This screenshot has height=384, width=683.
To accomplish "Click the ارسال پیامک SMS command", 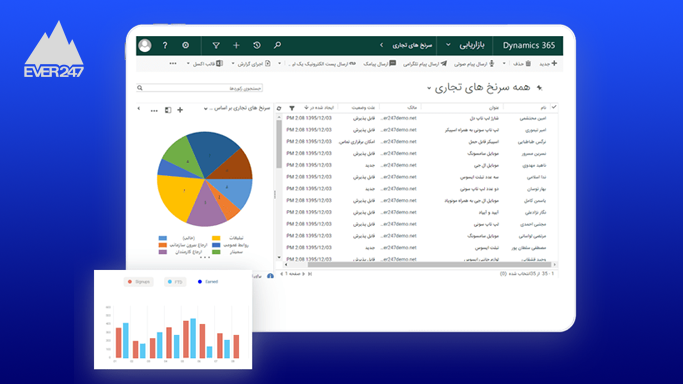I will [x=380, y=64].
